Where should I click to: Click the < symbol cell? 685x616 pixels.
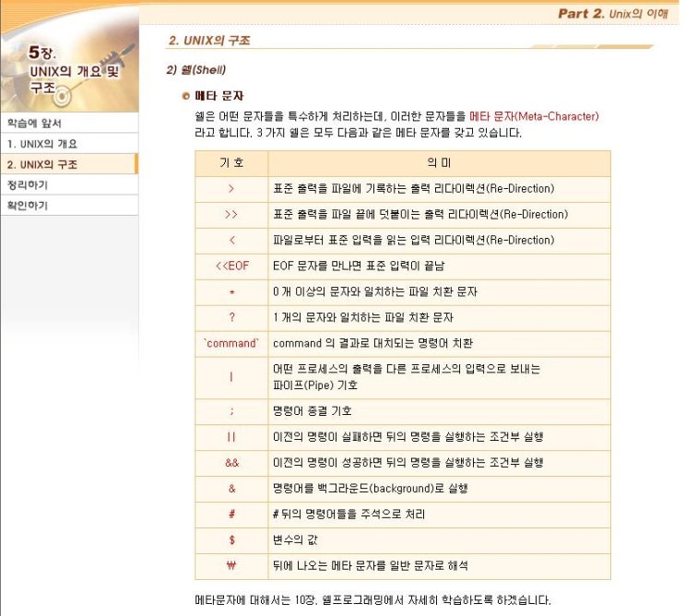tap(231, 241)
